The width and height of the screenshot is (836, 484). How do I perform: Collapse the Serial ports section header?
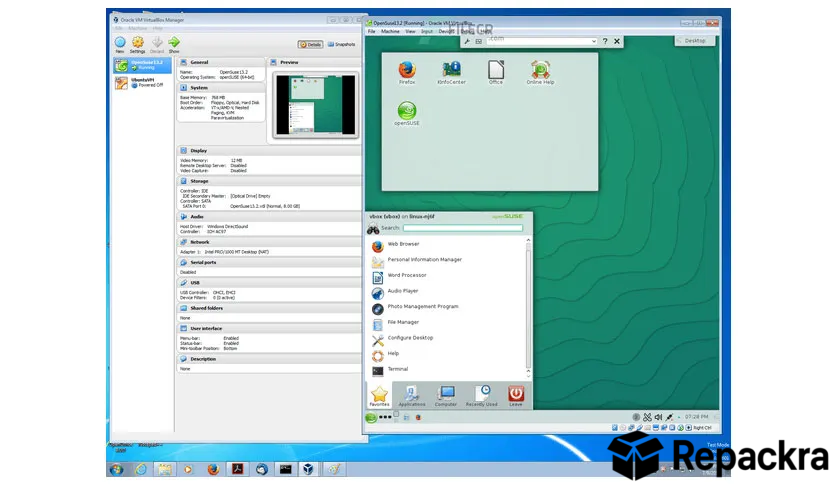269,262
